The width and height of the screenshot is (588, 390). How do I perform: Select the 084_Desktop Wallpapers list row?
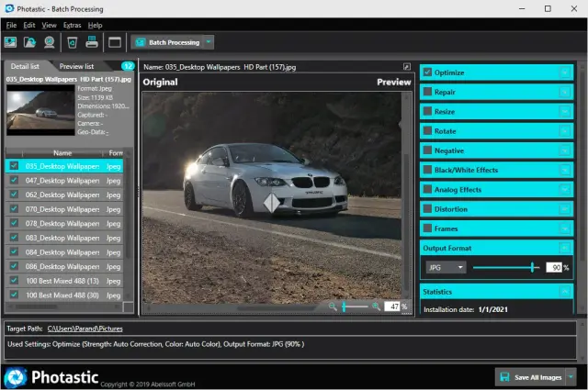click(64, 252)
